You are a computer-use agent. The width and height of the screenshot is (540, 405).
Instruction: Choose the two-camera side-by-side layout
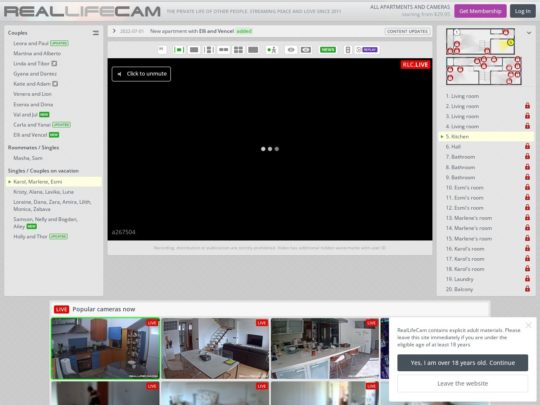[x=224, y=50]
